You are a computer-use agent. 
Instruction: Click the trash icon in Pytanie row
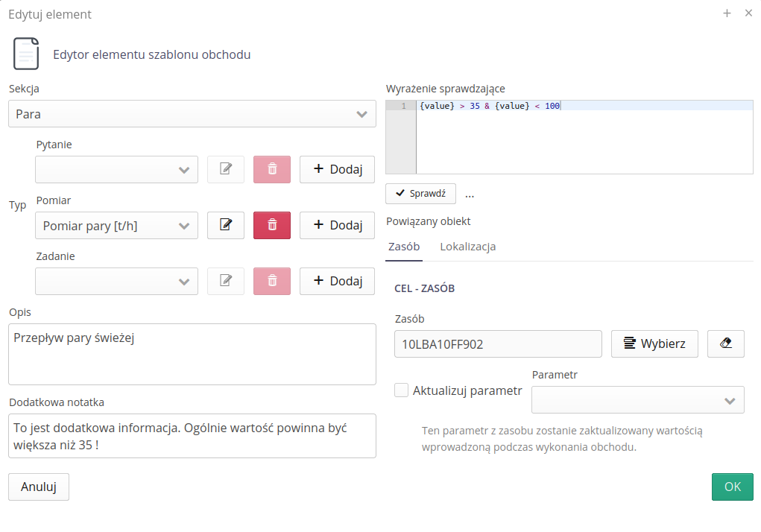pyautogui.click(x=272, y=169)
